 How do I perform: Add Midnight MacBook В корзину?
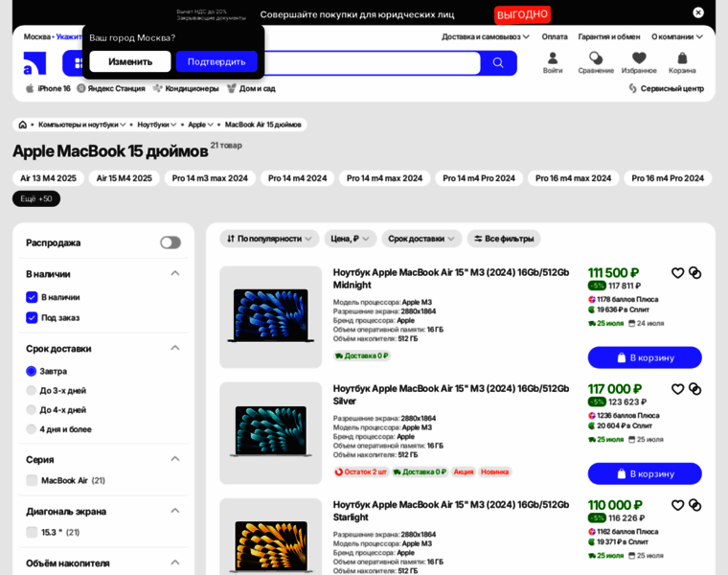(x=645, y=357)
